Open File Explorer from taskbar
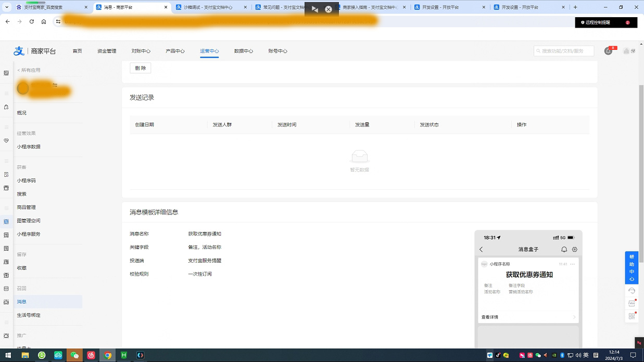The image size is (644, 362). click(24, 355)
